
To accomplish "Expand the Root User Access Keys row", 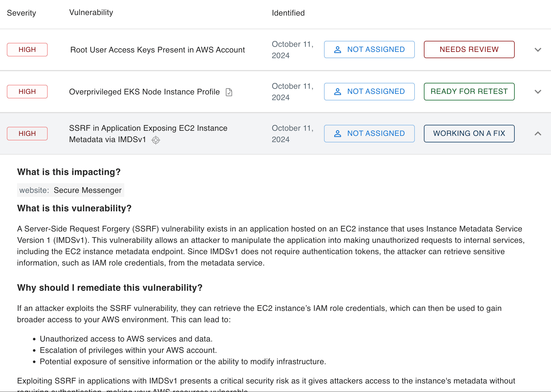I will tap(538, 50).
